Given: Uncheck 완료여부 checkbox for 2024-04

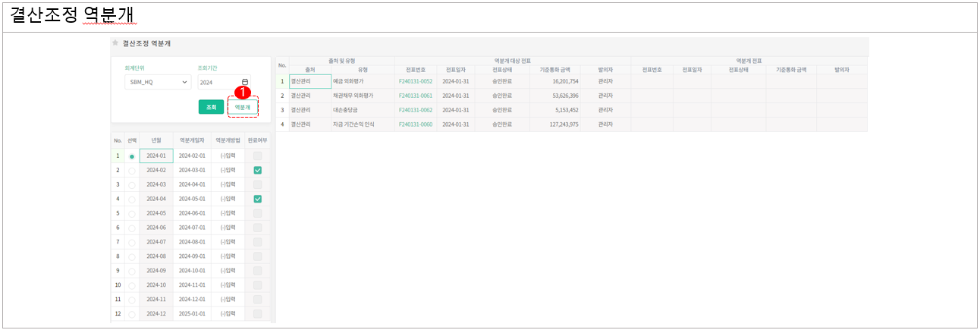Looking at the screenshot, I should point(258,199).
